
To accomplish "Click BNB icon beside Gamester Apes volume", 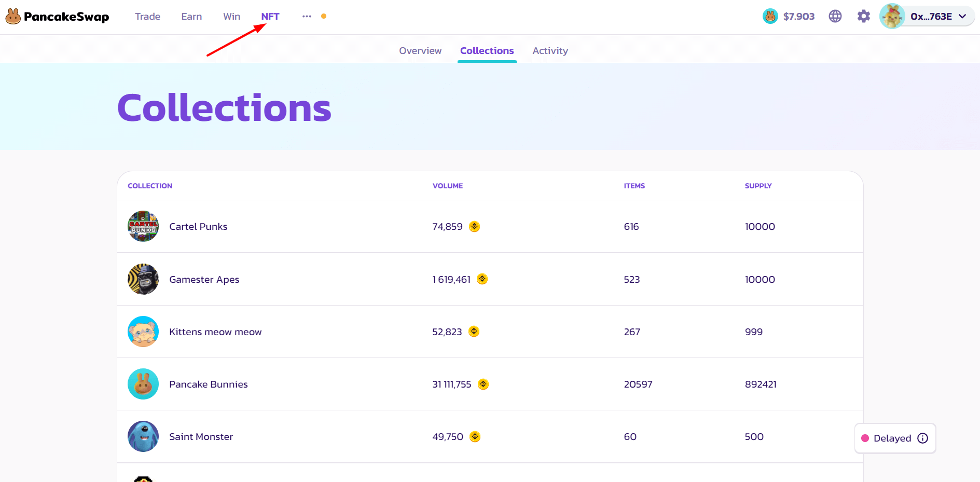I will tap(482, 279).
